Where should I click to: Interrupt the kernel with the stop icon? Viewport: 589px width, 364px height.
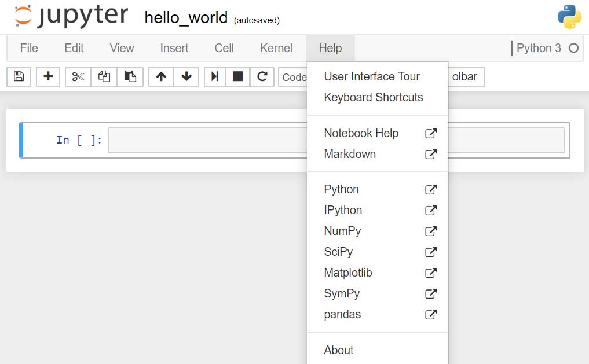click(x=237, y=77)
